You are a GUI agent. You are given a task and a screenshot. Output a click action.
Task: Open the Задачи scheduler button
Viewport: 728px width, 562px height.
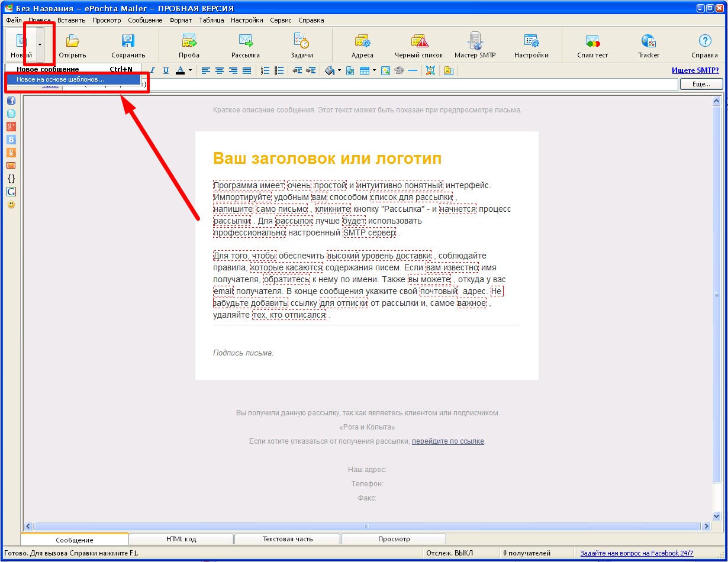(x=302, y=45)
